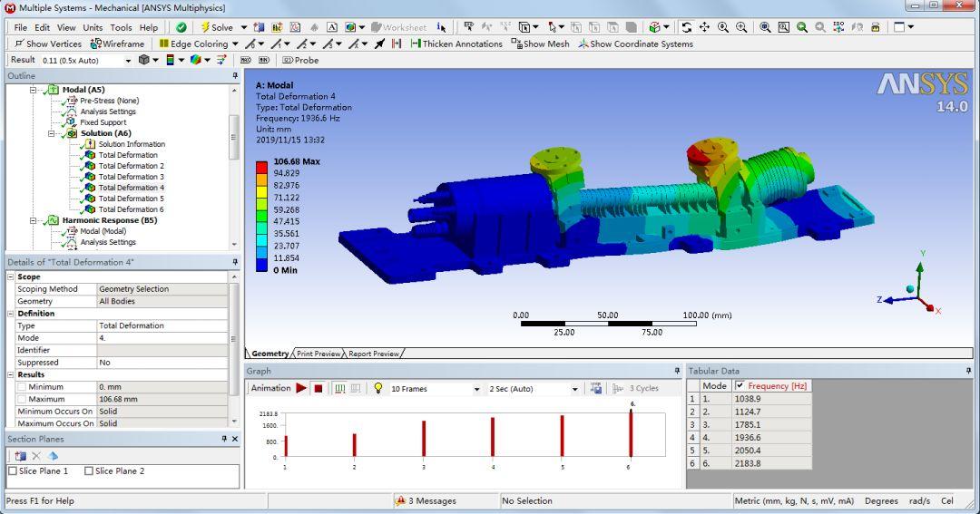This screenshot has height=514, width=980.
Task: Toggle Thicken Annotations
Action: (456, 44)
